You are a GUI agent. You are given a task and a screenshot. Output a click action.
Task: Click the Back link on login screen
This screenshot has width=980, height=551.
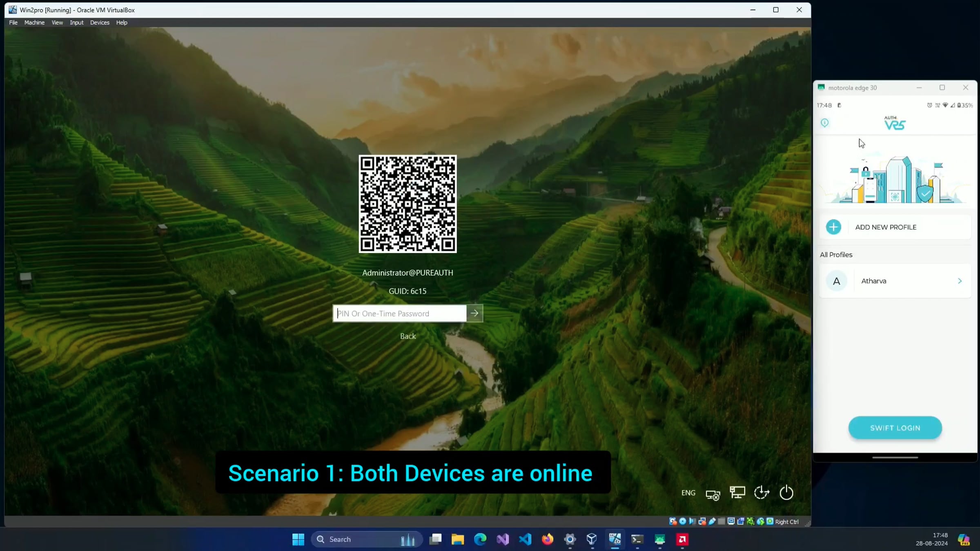pos(408,336)
